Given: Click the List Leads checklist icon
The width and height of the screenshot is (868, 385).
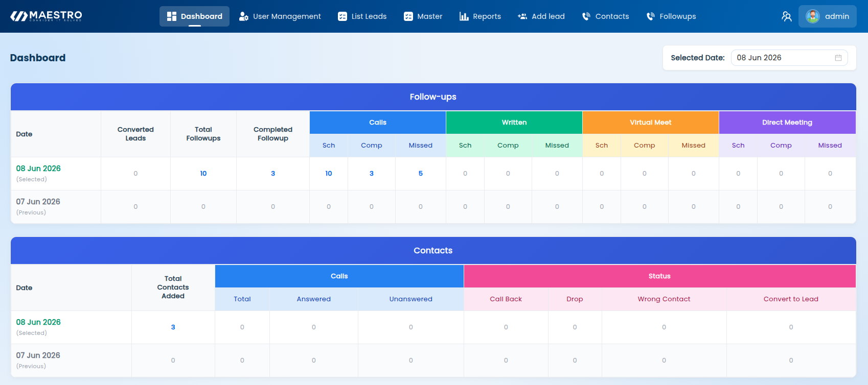Looking at the screenshot, I should tap(342, 16).
